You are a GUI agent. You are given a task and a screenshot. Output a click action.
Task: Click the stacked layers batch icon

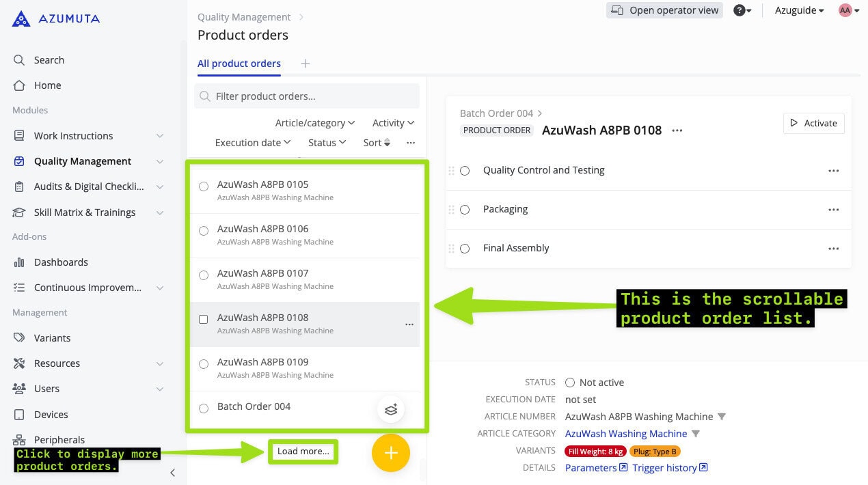(x=390, y=410)
